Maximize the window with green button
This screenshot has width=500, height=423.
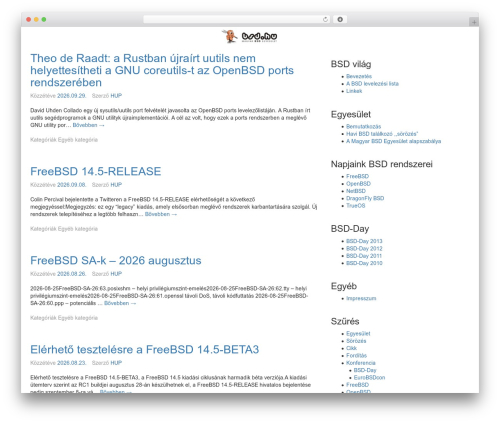pyautogui.click(x=44, y=19)
